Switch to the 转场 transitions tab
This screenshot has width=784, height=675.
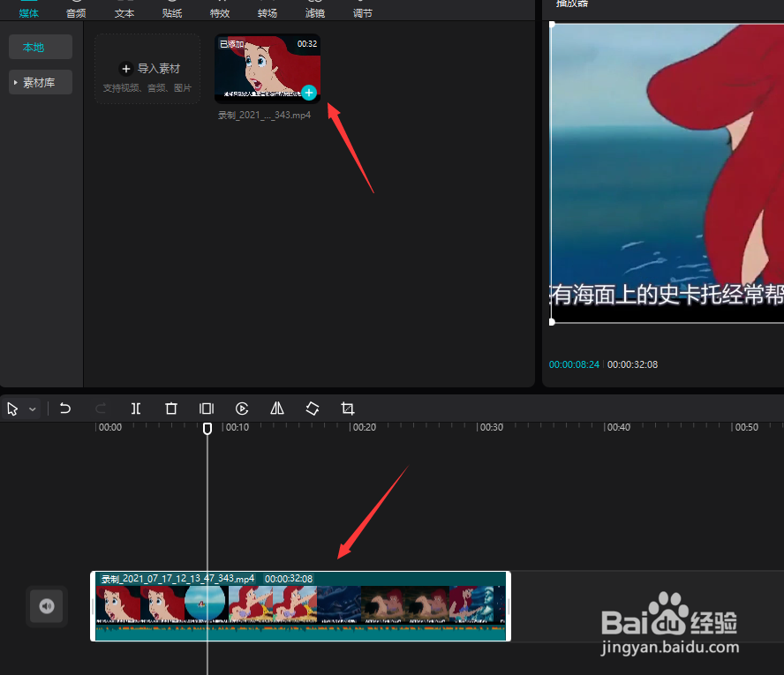[x=267, y=12]
